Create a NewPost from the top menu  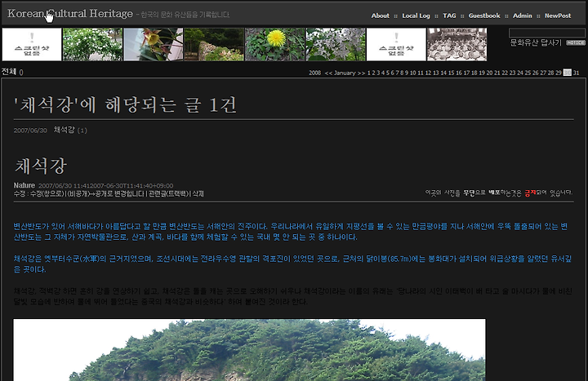tap(557, 16)
